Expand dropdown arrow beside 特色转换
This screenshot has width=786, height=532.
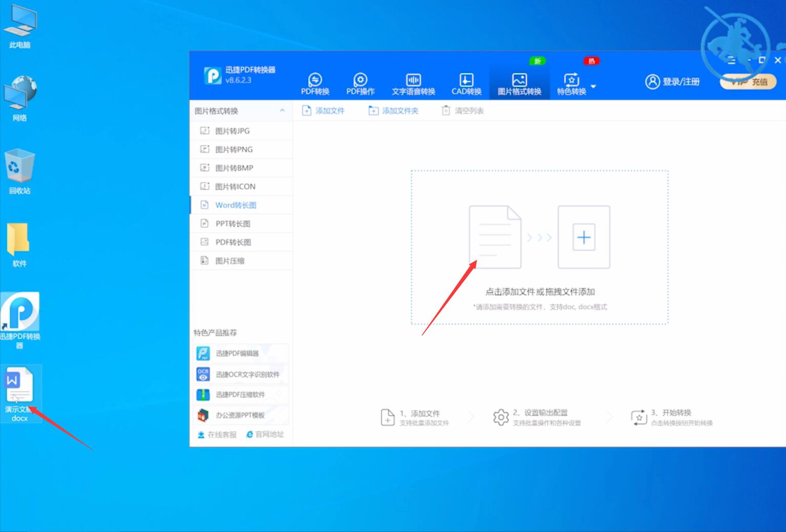click(593, 86)
